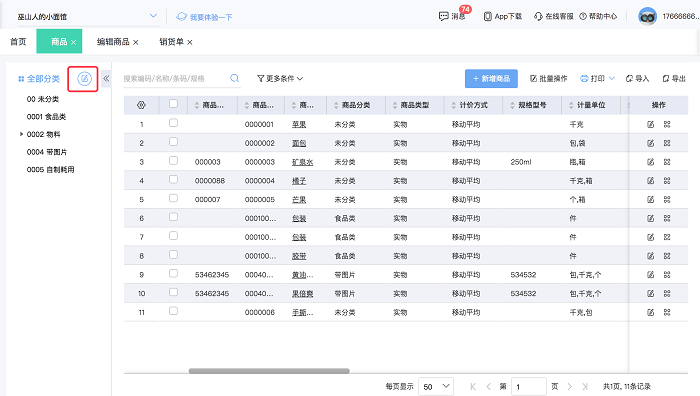Close the 销货单 tab
The image size is (700, 396).
pyautogui.click(x=190, y=42)
